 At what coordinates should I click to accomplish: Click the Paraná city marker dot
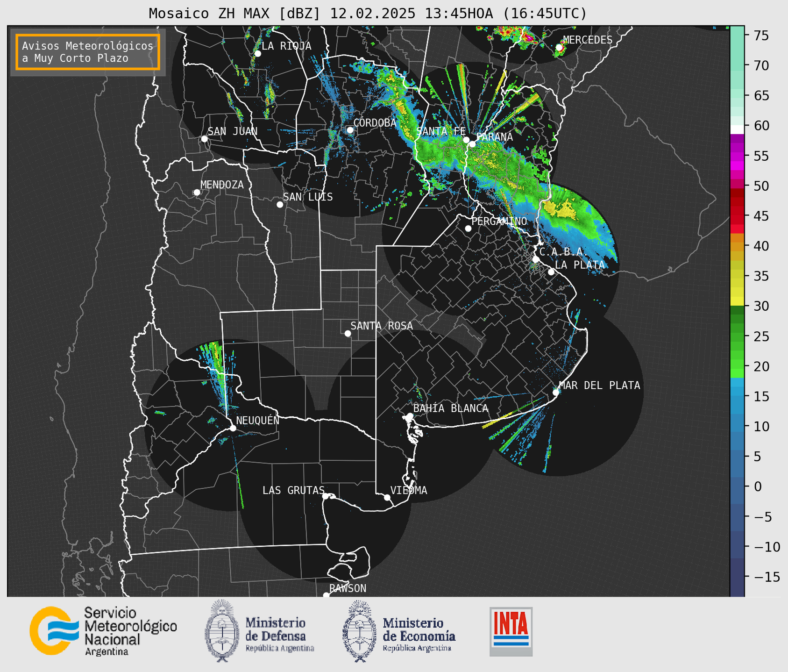tap(472, 144)
